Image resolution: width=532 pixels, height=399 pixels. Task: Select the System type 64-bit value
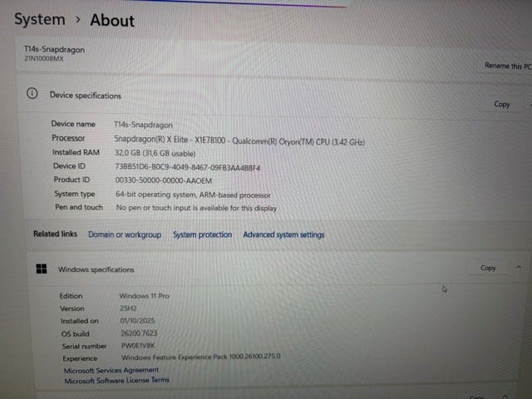pos(193,195)
